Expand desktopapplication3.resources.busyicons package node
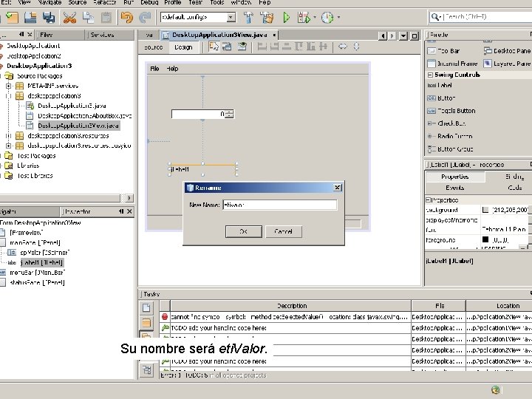The height and width of the screenshot is (399, 532). click(8, 146)
